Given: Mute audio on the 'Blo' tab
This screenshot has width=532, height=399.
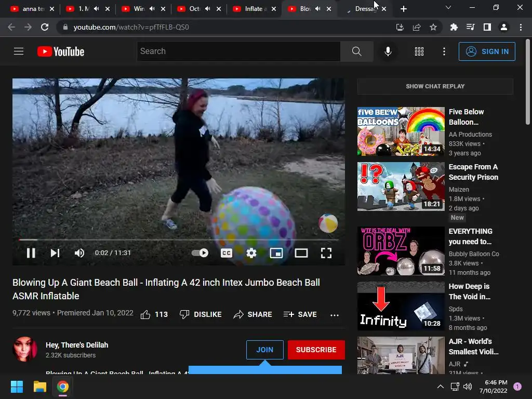Looking at the screenshot, I should tap(317, 9).
